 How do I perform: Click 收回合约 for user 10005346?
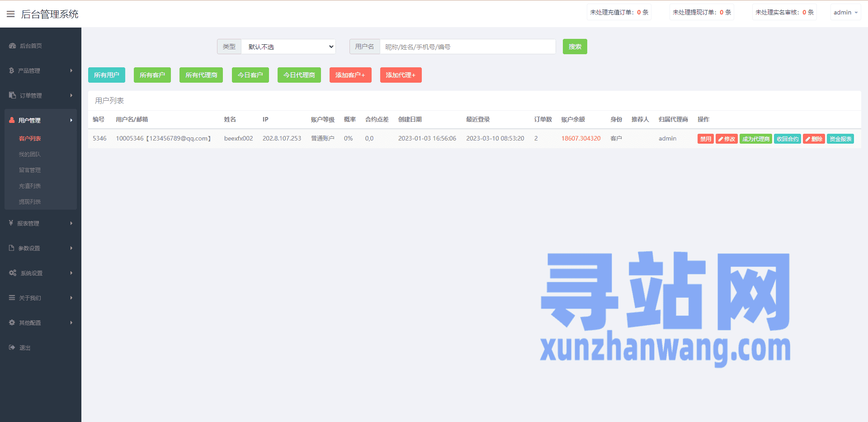coord(788,139)
